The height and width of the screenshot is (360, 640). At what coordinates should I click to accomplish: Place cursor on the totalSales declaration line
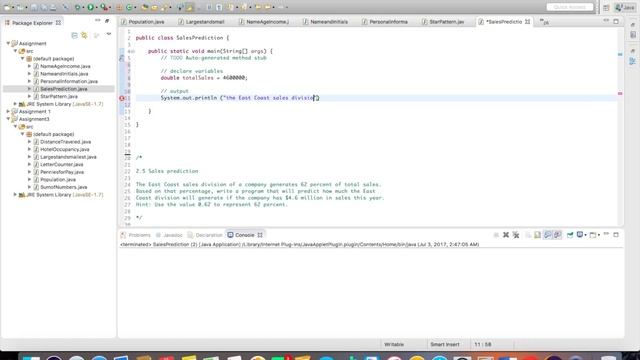(204, 78)
